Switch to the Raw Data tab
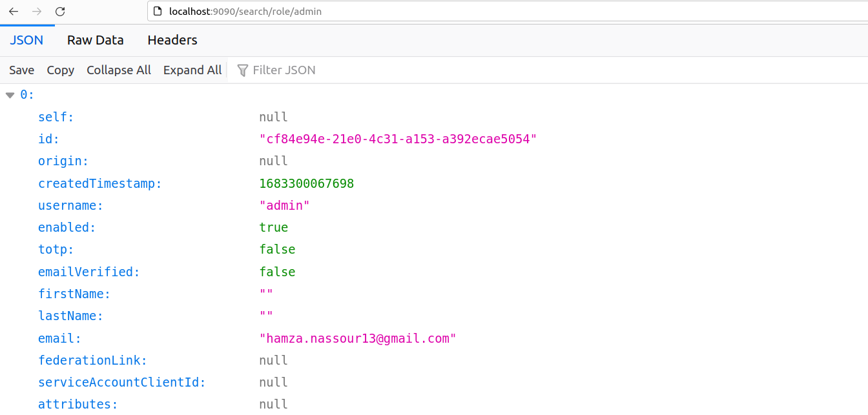Image resolution: width=868 pixels, height=415 pixels. 95,40
